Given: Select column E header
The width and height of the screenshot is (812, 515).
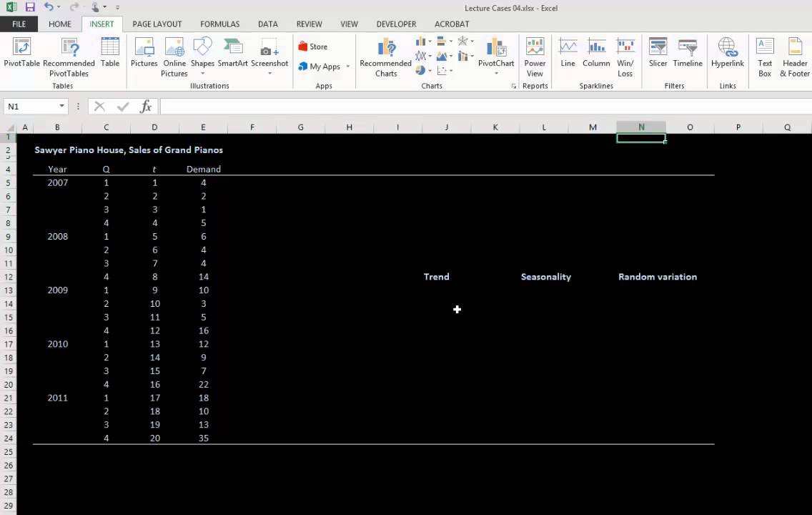Looking at the screenshot, I should coord(203,127).
